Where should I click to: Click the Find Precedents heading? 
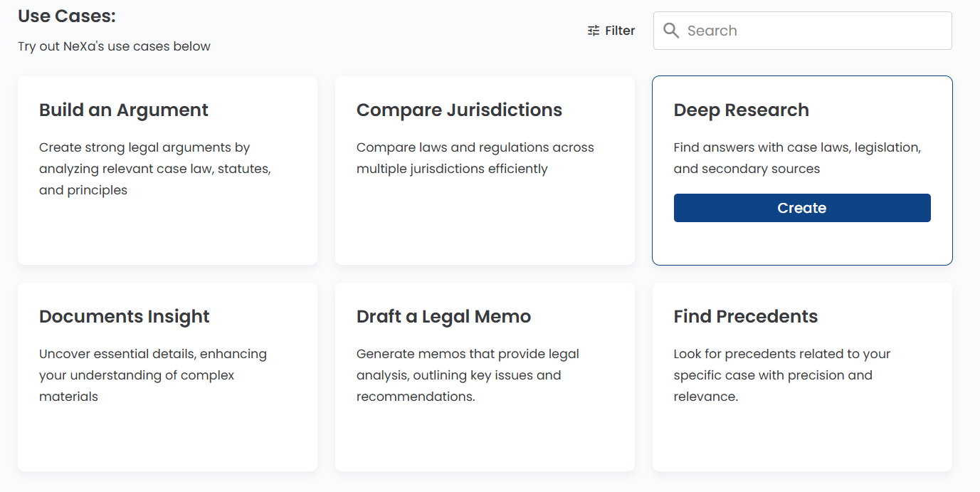[746, 317]
